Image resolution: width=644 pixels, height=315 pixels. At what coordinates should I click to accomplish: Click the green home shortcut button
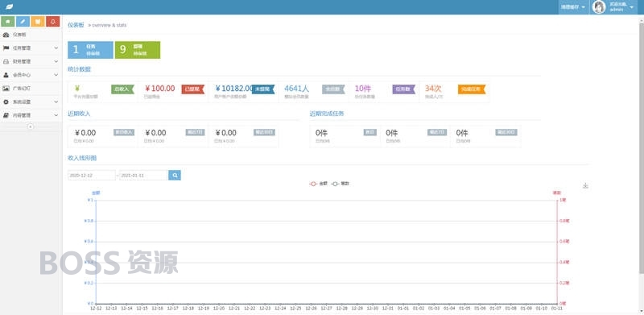(8, 22)
